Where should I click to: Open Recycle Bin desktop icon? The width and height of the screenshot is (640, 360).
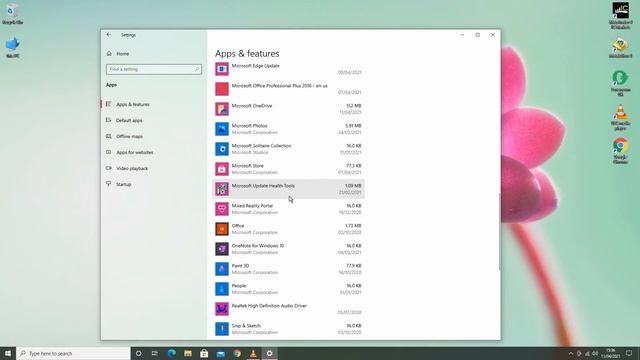click(x=12, y=14)
